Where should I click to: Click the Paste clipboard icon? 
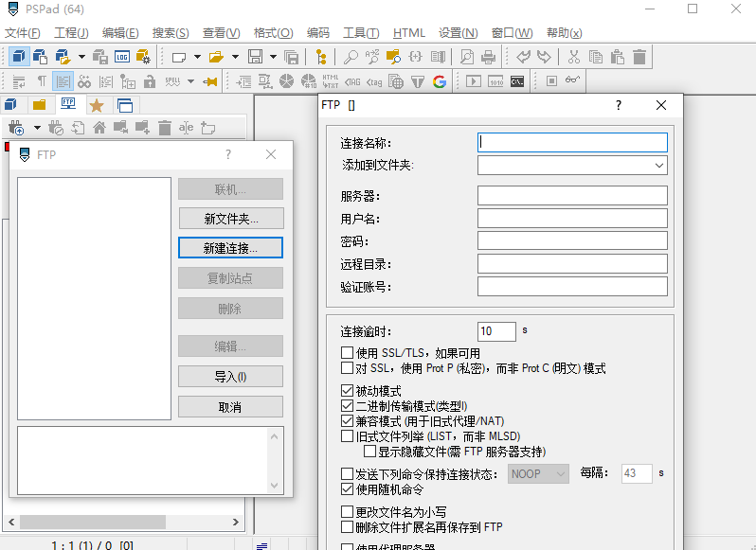618,57
